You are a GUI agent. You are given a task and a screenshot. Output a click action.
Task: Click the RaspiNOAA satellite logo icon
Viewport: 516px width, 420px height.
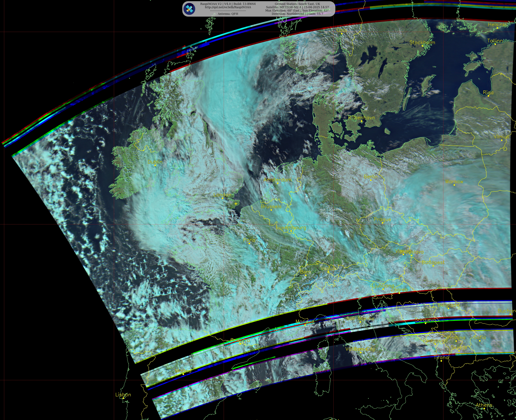click(x=189, y=9)
